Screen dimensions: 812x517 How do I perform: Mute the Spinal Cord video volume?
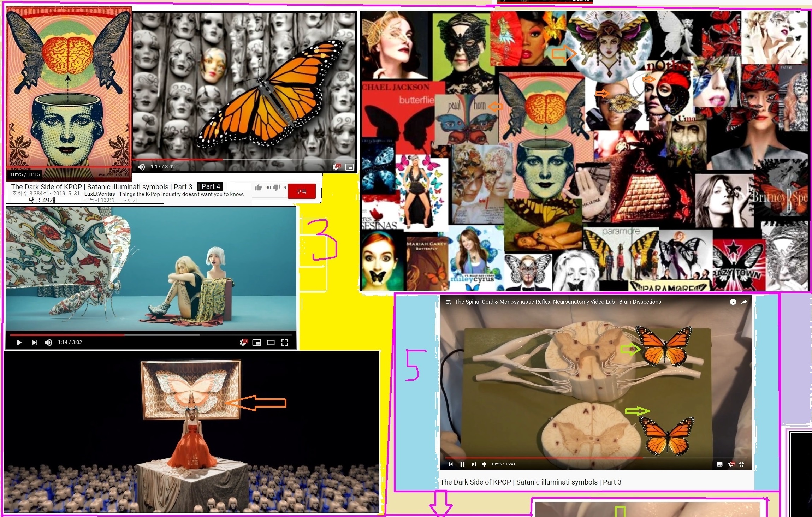pyautogui.click(x=484, y=464)
